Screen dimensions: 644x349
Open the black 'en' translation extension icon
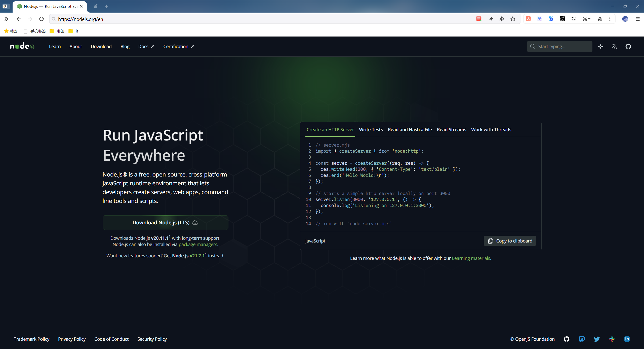click(x=562, y=19)
